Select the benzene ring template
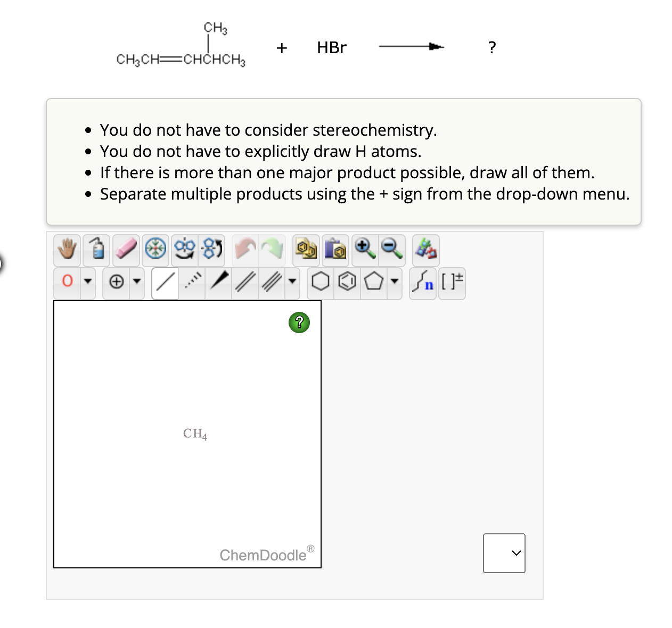The image size is (672, 628). 347,283
